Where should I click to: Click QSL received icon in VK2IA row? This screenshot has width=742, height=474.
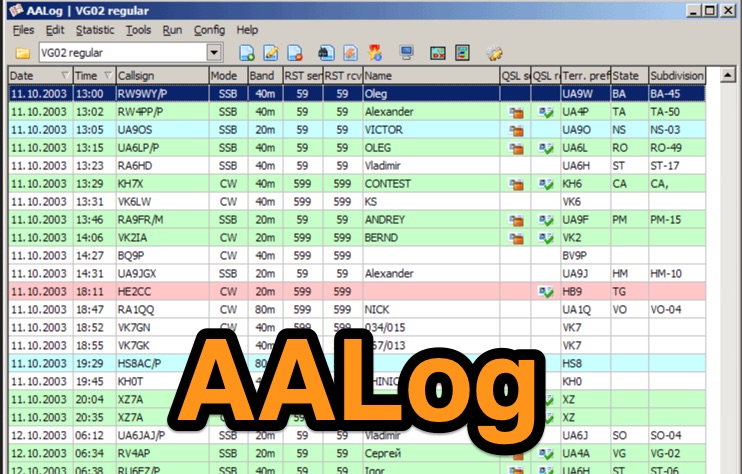pyautogui.click(x=546, y=238)
